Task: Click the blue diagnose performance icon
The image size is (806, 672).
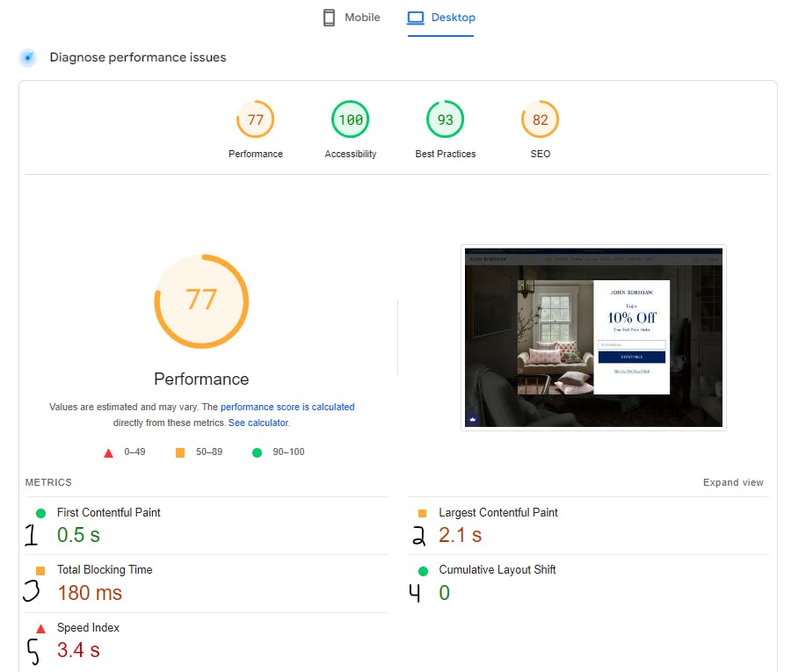Action: pos(28,58)
